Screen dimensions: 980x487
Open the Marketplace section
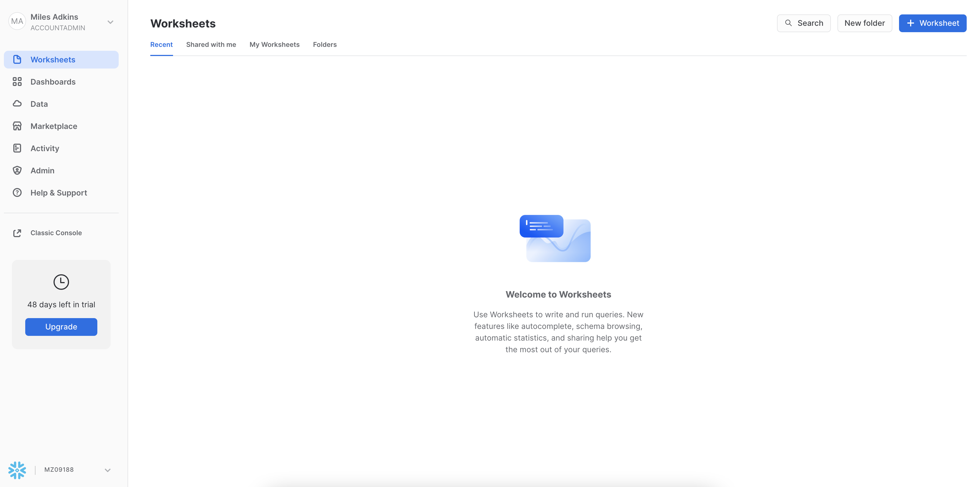61,126
